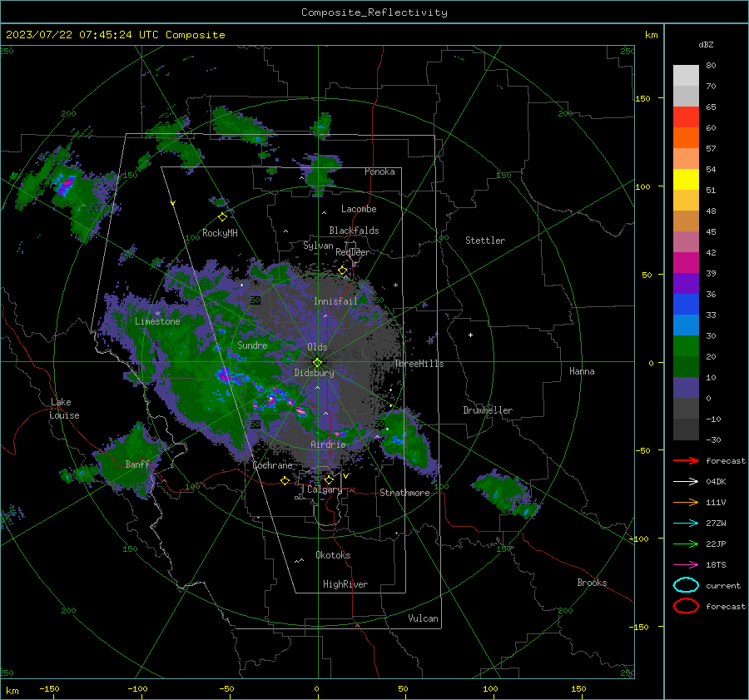This screenshot has width=749, height=700.
Task: Click the Banff town label
Action: (x=137, y=464)
